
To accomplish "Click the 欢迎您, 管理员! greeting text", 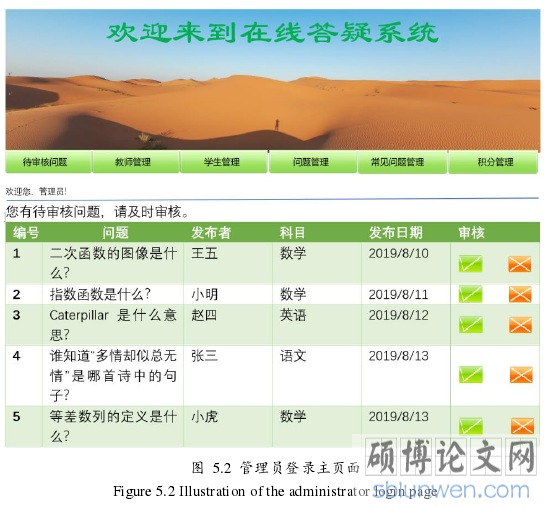I will click(36, 191).
